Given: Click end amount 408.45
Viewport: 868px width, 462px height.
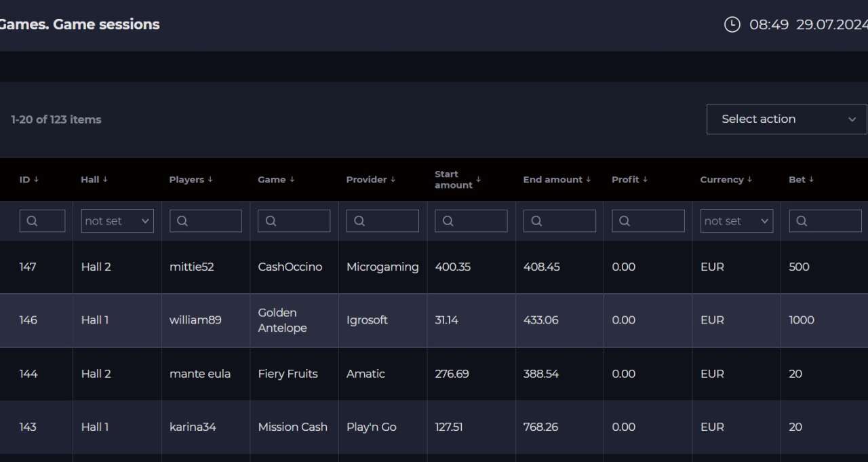Looking at the screenshot, I should coord(542,267).
